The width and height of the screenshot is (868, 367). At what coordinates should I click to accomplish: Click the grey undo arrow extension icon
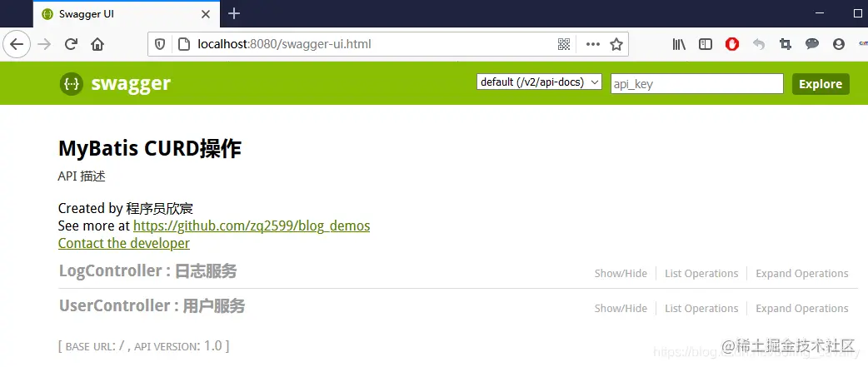coord(759,44)
